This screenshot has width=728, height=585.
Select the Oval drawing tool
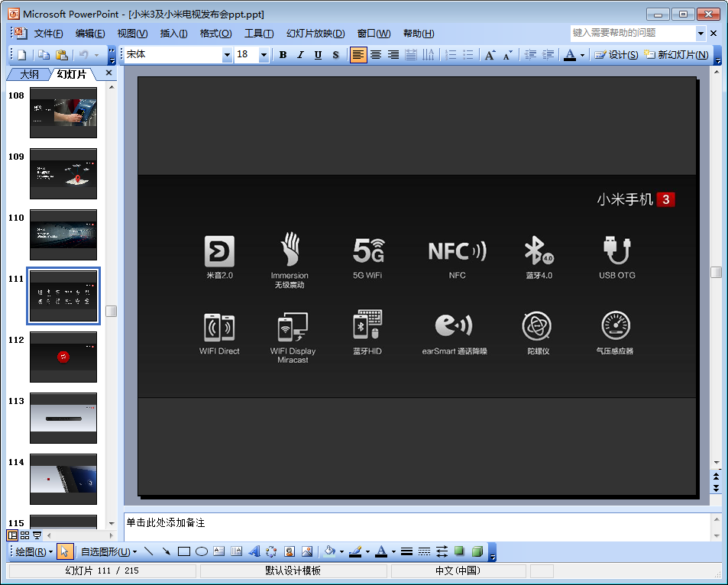point(202,551)
